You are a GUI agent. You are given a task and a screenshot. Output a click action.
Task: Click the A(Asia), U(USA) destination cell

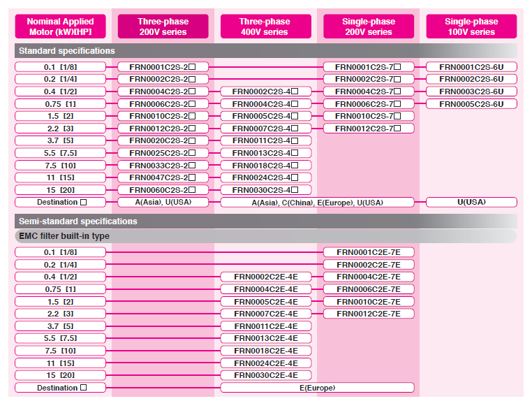click(163, 203)
